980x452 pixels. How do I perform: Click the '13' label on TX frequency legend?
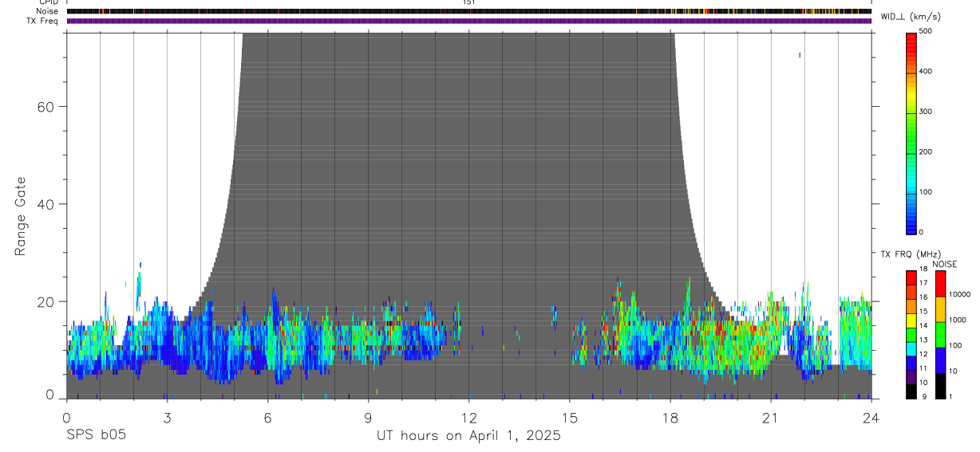(x=923, y=340)
